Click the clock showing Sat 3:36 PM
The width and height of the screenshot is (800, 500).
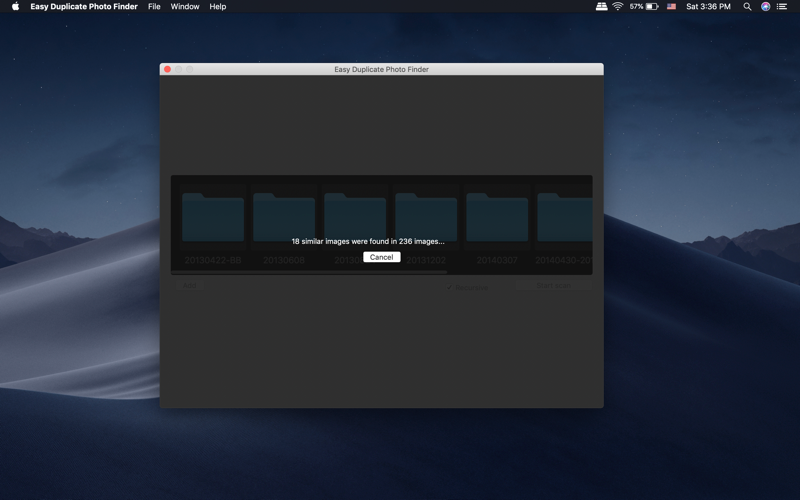coord(708,7)
